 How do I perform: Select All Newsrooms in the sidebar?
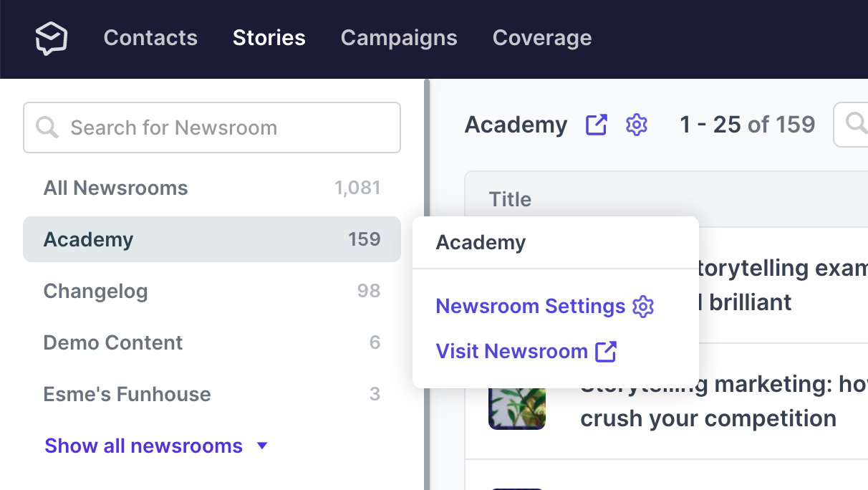[x=212, y=188]
